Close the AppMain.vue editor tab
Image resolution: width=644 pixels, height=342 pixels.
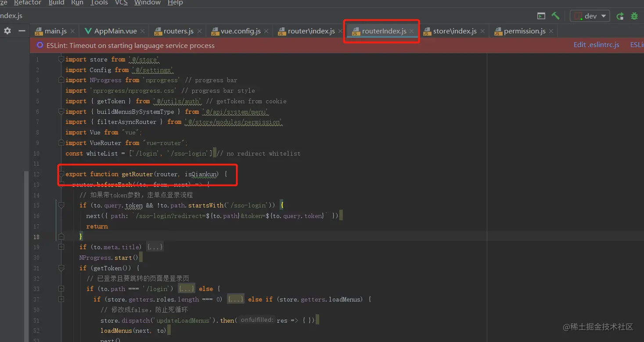click(x=143, y=31)
